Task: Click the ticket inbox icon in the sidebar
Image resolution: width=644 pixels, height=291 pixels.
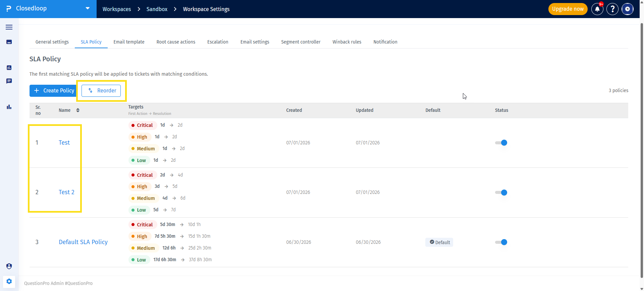Action: pos(9,42)
